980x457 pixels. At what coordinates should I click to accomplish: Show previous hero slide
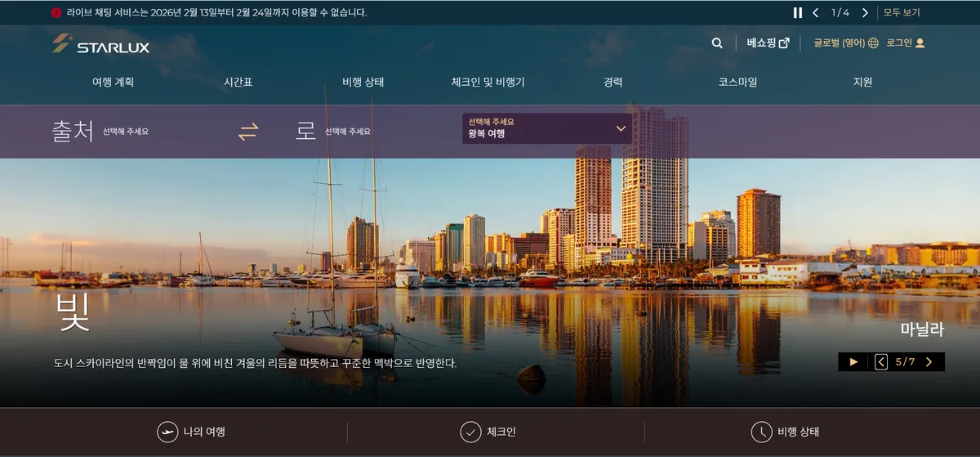pos(881,361)
